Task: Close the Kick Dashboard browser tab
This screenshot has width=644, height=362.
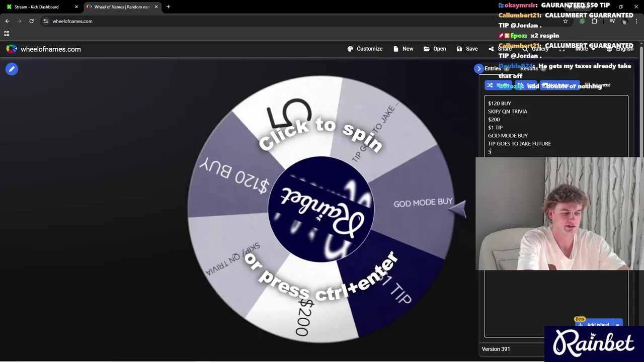Action: (x=76, y=7)
